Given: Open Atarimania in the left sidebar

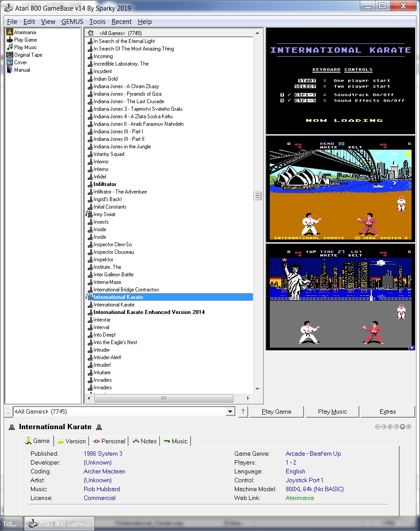Looking at the screenshot, I should coord(21,32).
